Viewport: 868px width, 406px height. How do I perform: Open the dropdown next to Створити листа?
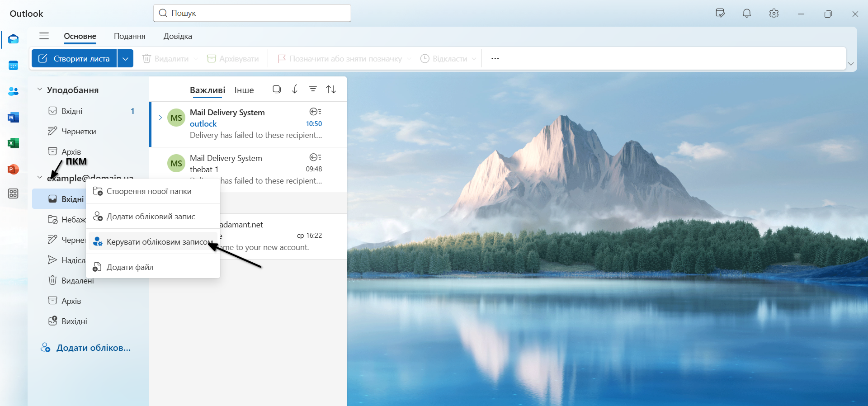(x=125, y=59)
